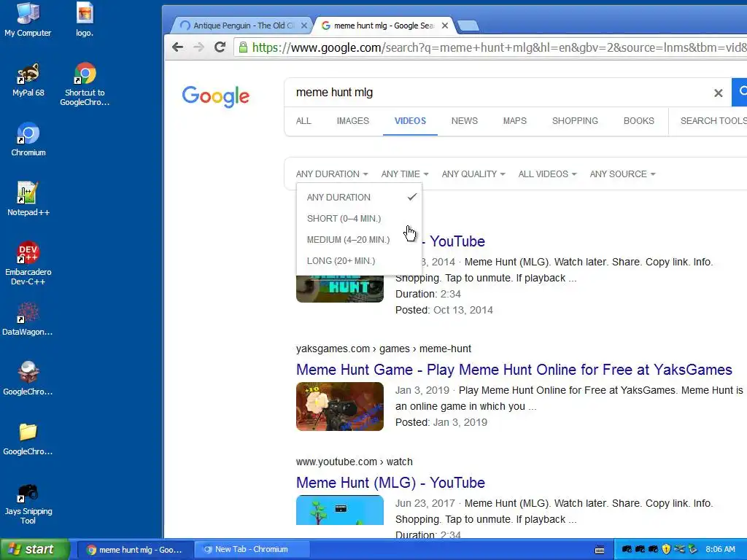The image size is (747, 560).
Task: Choose MEDIUM (4–20 MIN.) duration
Action: [359, 239]
